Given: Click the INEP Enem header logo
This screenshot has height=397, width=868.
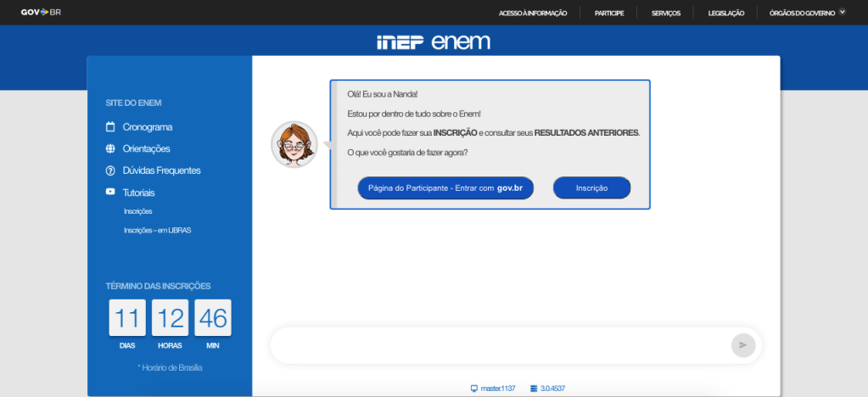Looking at the screenshot, I should [x=434, y=42].
